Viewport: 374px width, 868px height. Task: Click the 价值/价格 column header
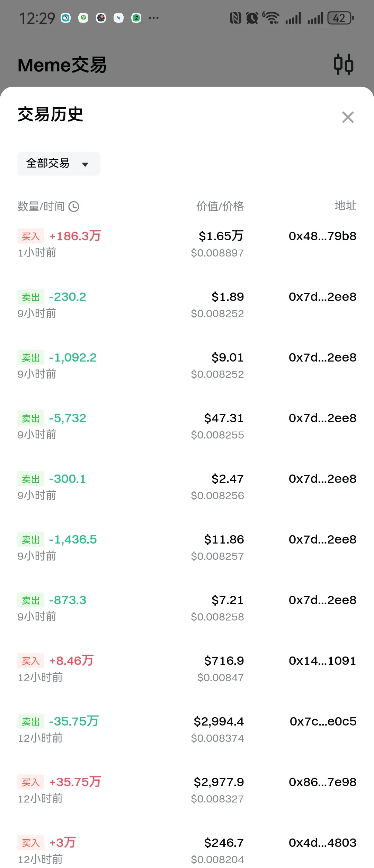pyautogui.click(x=220, y=206)
